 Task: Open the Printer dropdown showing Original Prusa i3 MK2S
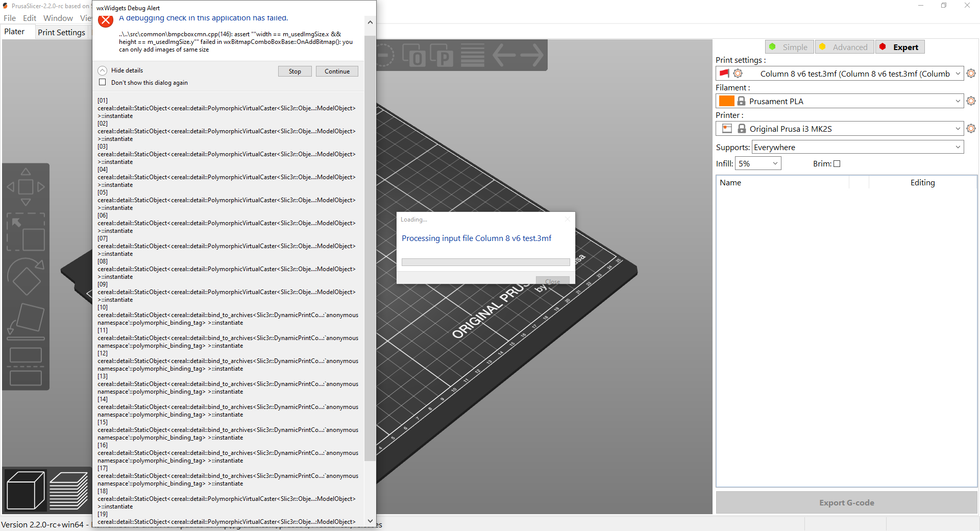pyautogui.click(x=839, y=128)
